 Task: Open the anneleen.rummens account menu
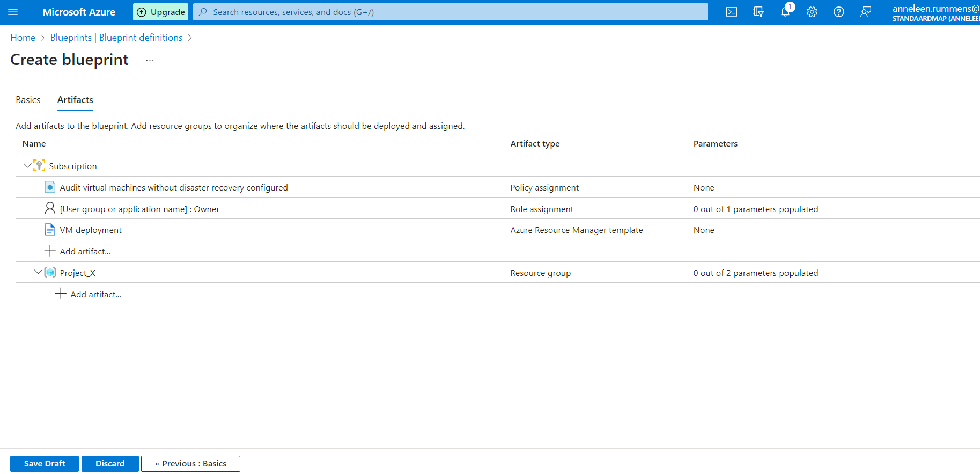(x=935, y=12)
